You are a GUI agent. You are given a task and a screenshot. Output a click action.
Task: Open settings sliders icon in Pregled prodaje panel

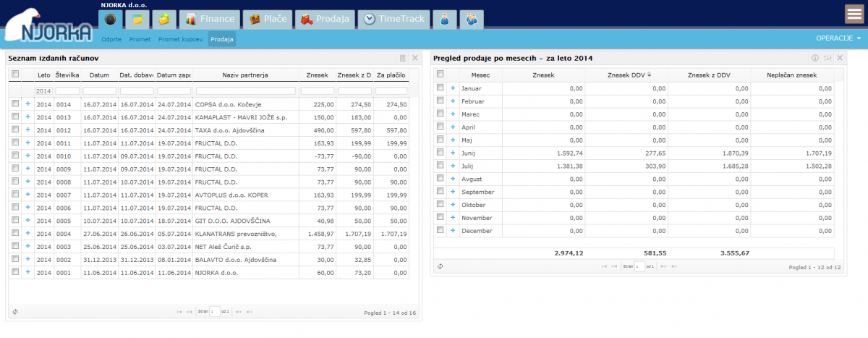click(x=827, y=58)
